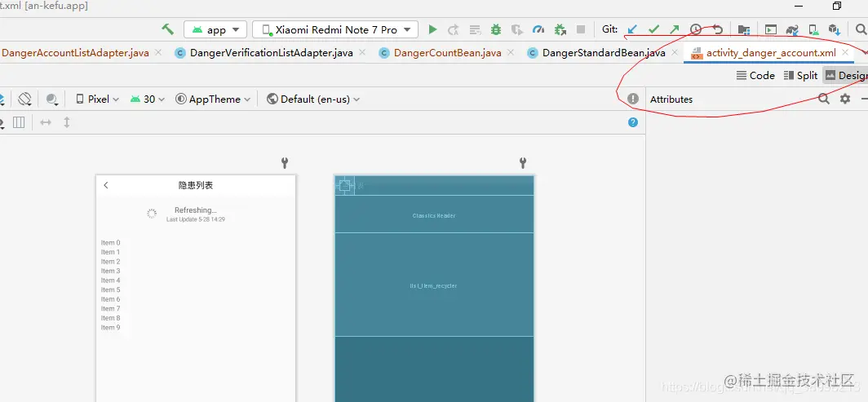Click the Git Rollback undo icon
Screen dimensions: 868x402
(x=717, y=29)
